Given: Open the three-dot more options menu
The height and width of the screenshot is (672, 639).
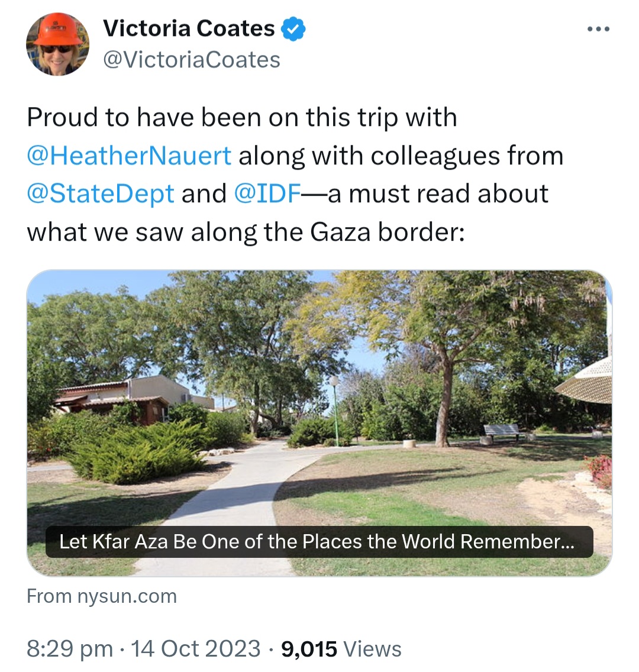Looking at the screenshot, I should (x=598, y=30).
